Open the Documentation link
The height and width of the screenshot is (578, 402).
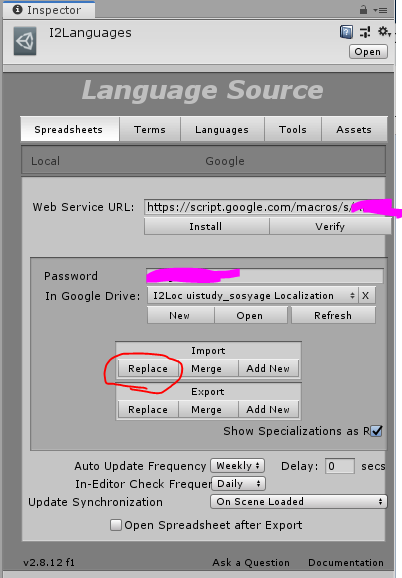click(x=346, y=563)
